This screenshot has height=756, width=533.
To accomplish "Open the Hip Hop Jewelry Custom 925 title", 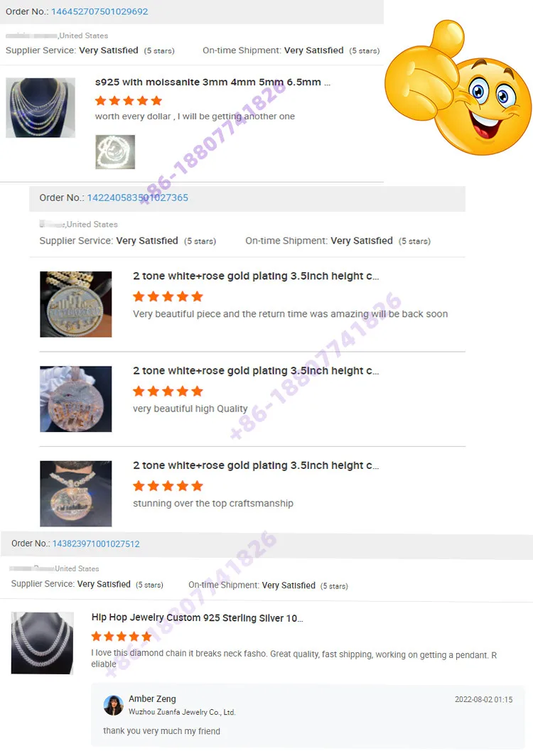I will (x=198, y=617).
